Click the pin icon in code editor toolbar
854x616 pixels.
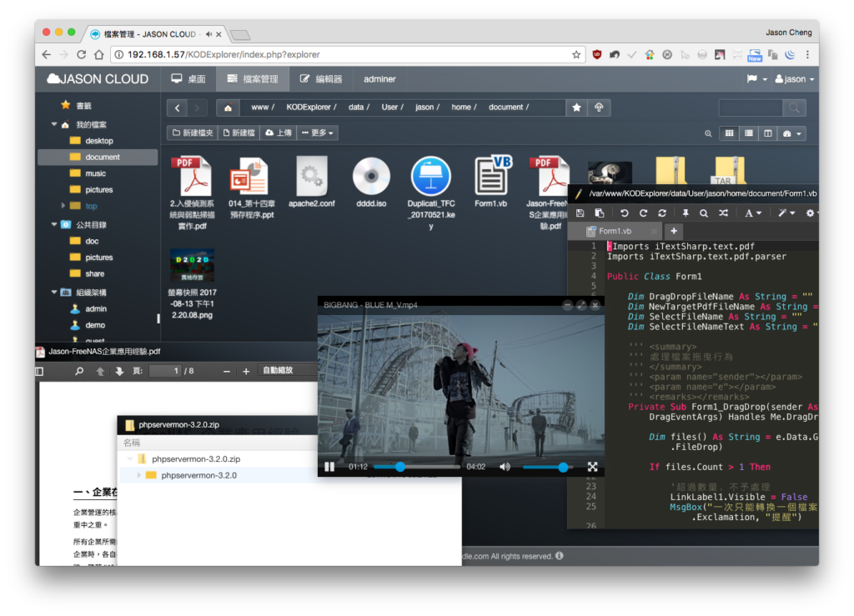(x=686, y=213)
